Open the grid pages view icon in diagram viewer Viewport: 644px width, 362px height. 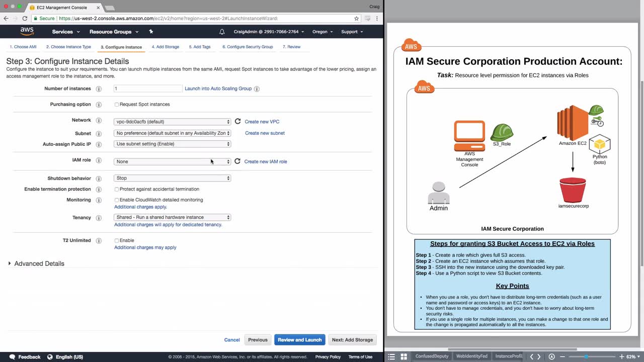(404, 356)
